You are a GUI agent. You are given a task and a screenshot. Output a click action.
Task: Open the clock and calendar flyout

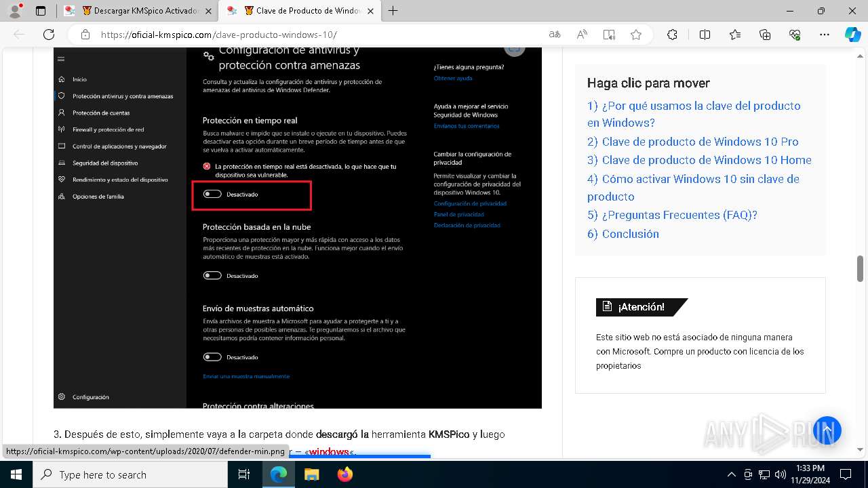pyautogui.click(x=810, y=474)
